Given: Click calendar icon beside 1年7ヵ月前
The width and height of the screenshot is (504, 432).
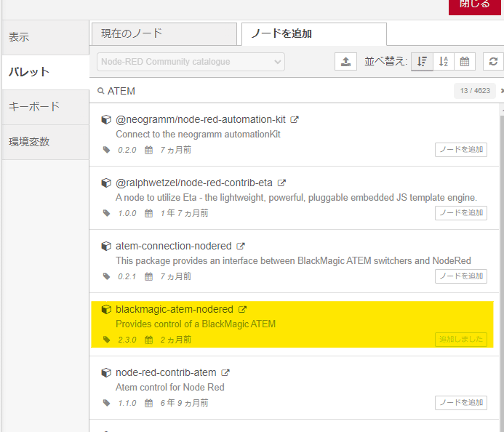Looking at the screenshot, I should tap(148, 213).
